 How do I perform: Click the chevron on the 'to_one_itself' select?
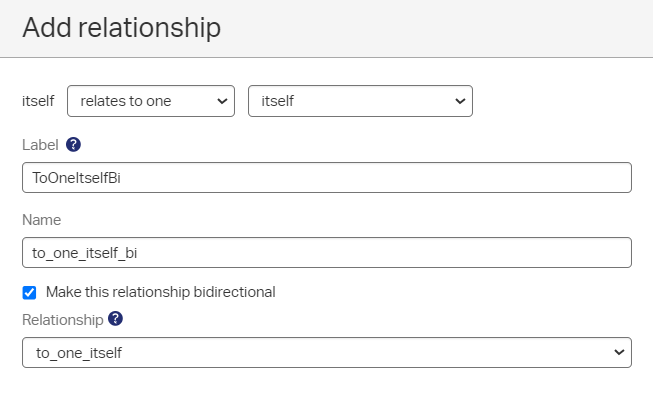click(619, 352)
